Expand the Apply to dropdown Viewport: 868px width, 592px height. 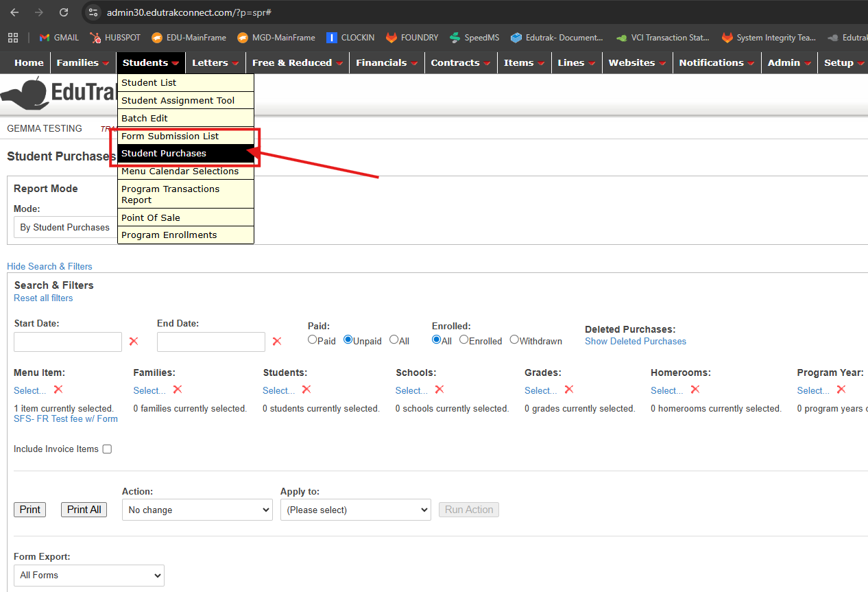pyautogui.click(x=355, y=510)
